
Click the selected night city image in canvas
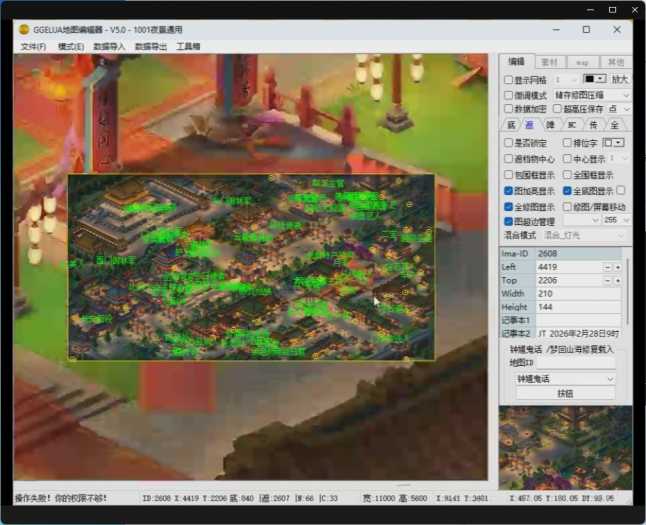click(251, 267)
